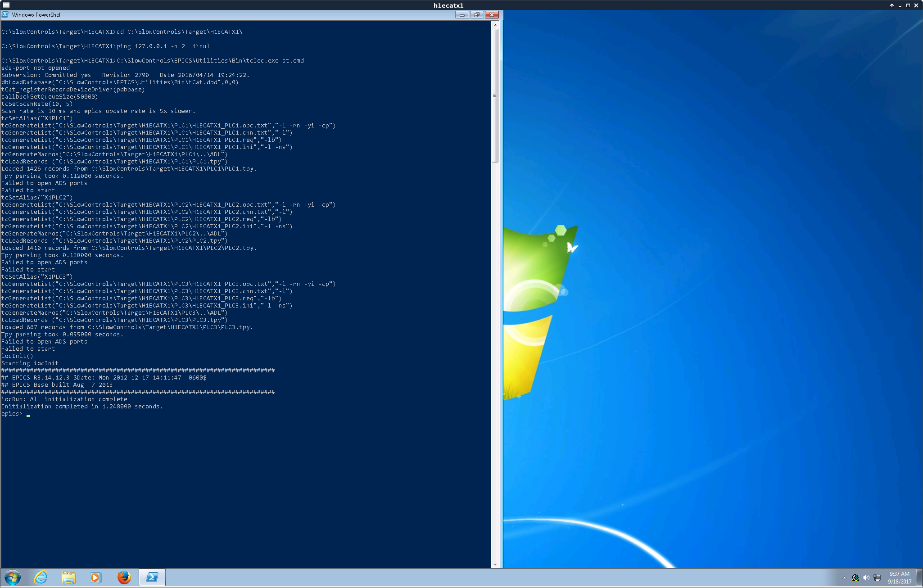Close the h1ecatx1 remote session window
Viewport: 923px width, 588px height.
[x=916, y=5]
